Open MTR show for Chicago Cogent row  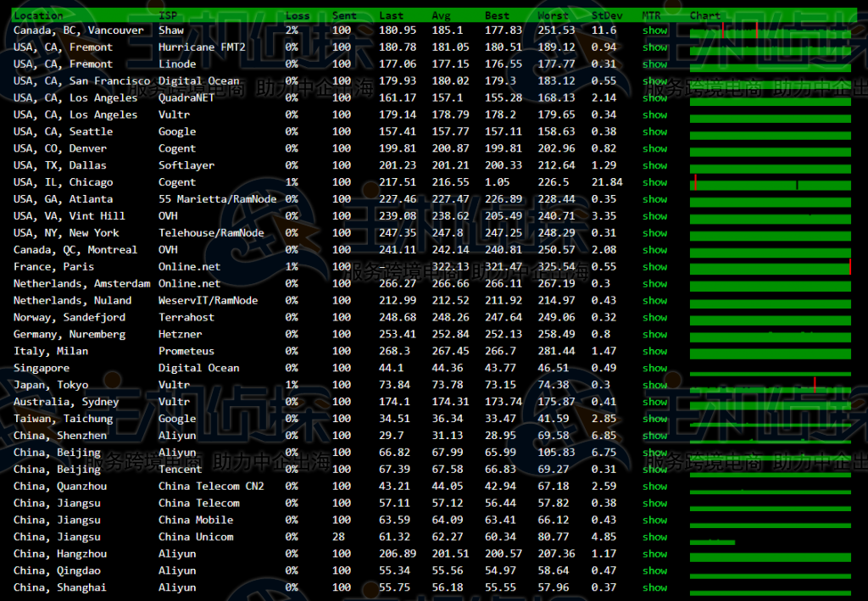pos(654,183)
